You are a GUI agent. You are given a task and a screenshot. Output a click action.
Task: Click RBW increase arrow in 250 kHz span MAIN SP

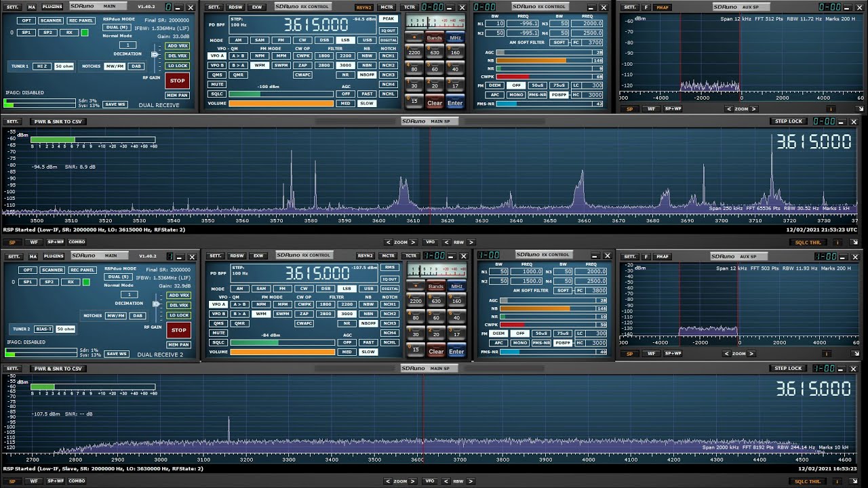point(470,242)
